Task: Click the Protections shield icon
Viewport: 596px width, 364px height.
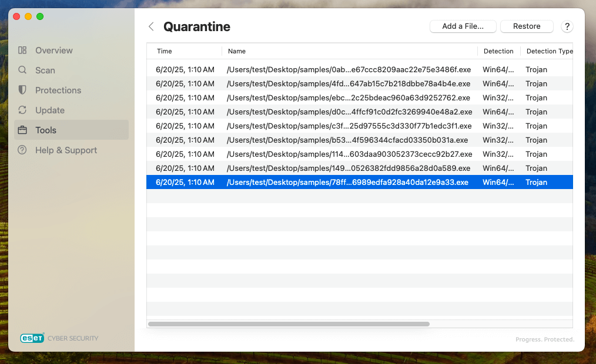Action: [22, 90]
